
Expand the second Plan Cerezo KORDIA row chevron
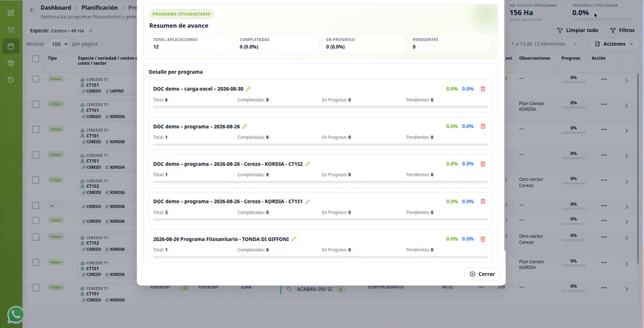click(626, 264)
